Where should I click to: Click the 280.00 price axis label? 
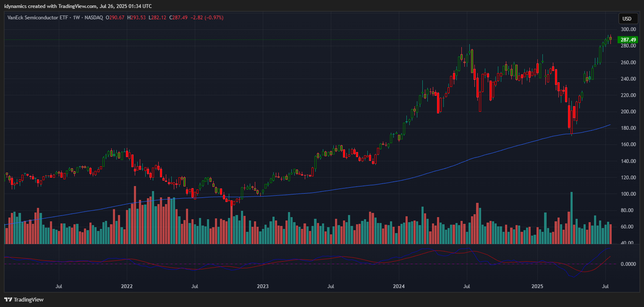tap(628, 46)
